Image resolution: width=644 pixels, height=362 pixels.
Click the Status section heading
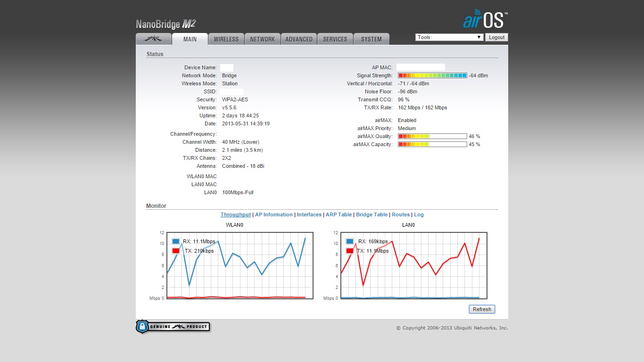[x=155, y=54]
